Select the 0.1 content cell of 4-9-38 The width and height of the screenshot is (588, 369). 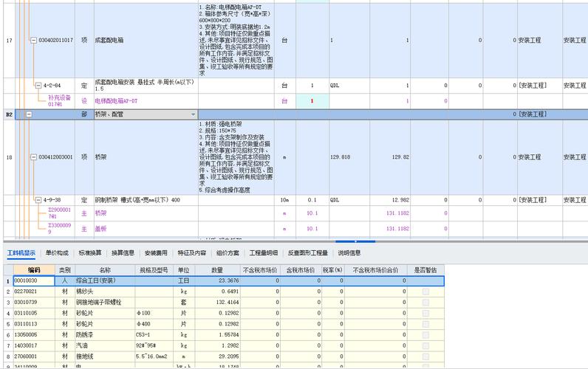[x=312, y=200]
